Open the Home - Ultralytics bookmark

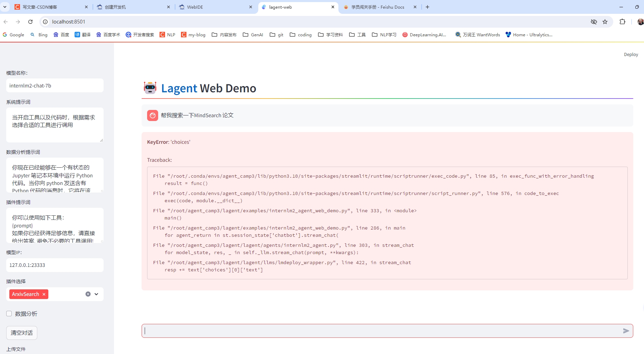click(529, 35)
